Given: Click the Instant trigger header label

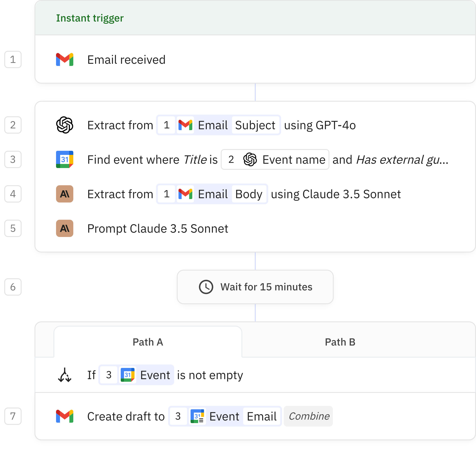Looking at the screenshot, I should point(90,18).
